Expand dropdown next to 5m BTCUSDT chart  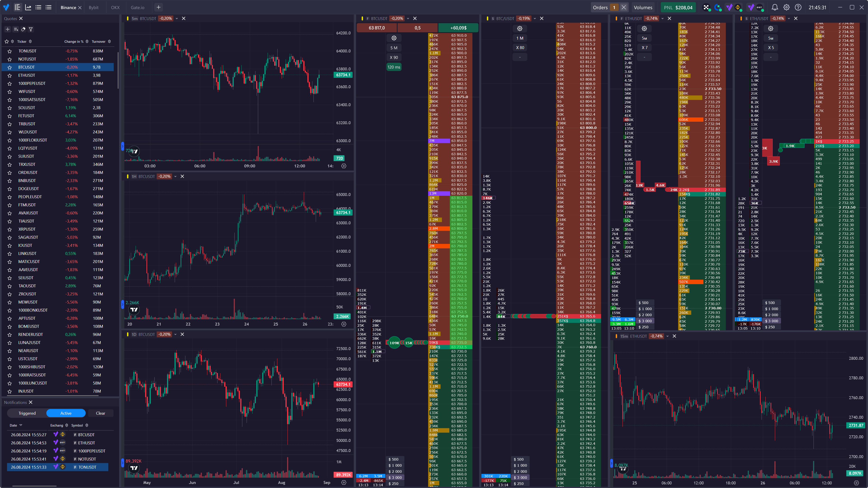point(177,19)
